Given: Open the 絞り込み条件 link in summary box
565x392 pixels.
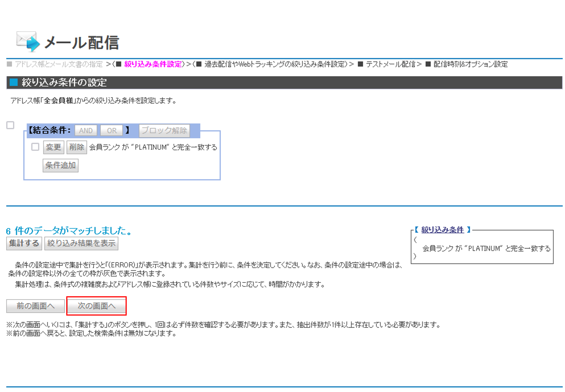Looking at the screenshot, I should [x=442, y=230].
